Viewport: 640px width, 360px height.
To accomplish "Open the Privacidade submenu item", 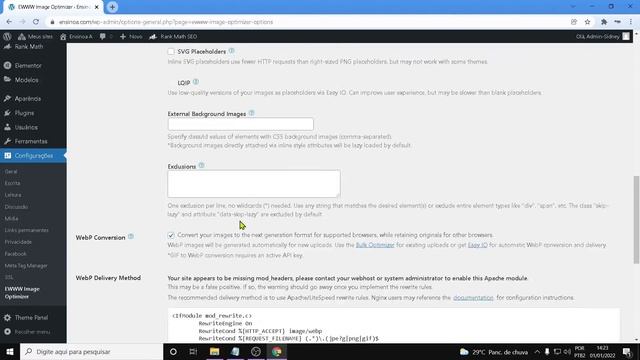I will pyautogui.click(x=18, y=242).
